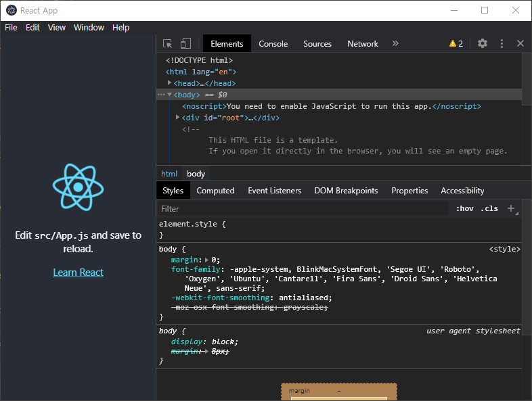
Task: Show more DevTools tabs with double chevron
Action: (x=395, y=43)
